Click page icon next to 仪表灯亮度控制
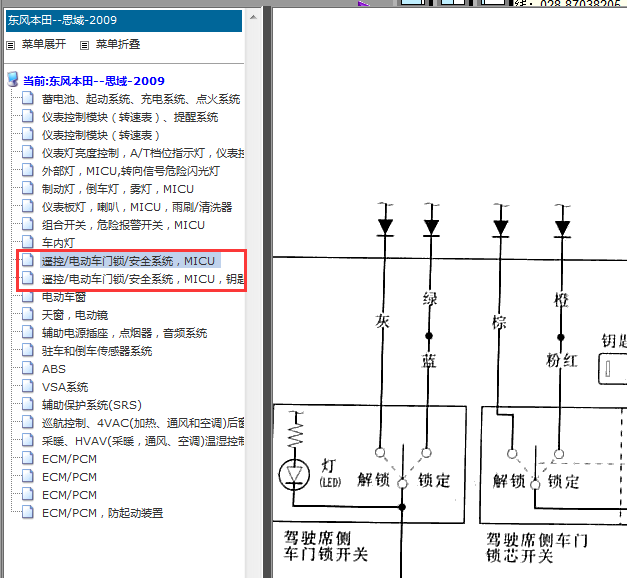Image resolution: width=627 pixels, height=578 pixels. coord(28,152)
